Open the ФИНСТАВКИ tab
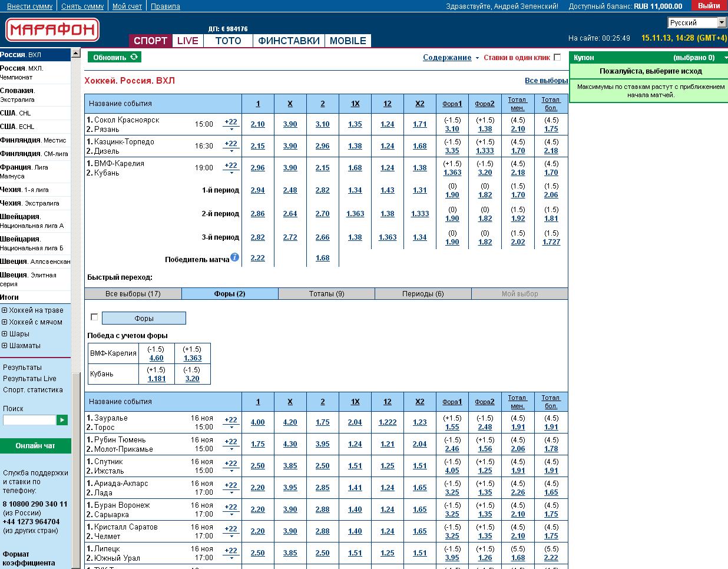This screenshot has width=728, height=569. [289, 41]
